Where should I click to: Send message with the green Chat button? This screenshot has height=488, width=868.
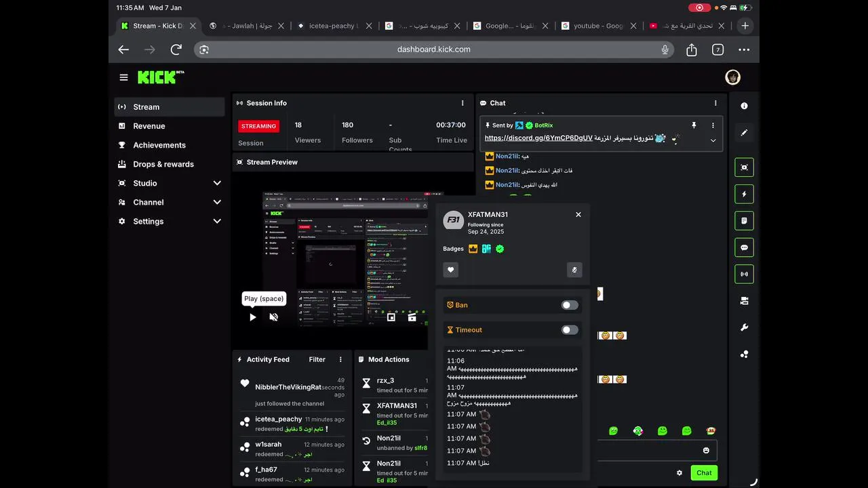point(704,472)
